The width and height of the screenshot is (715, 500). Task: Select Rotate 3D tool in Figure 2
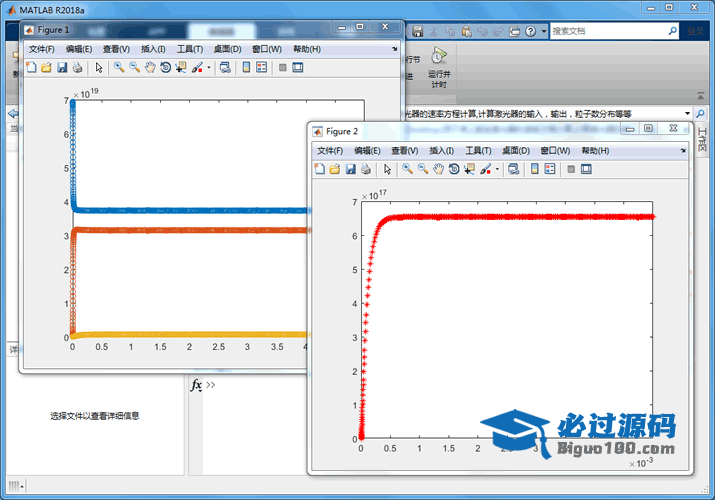click(x=454, y=170)
